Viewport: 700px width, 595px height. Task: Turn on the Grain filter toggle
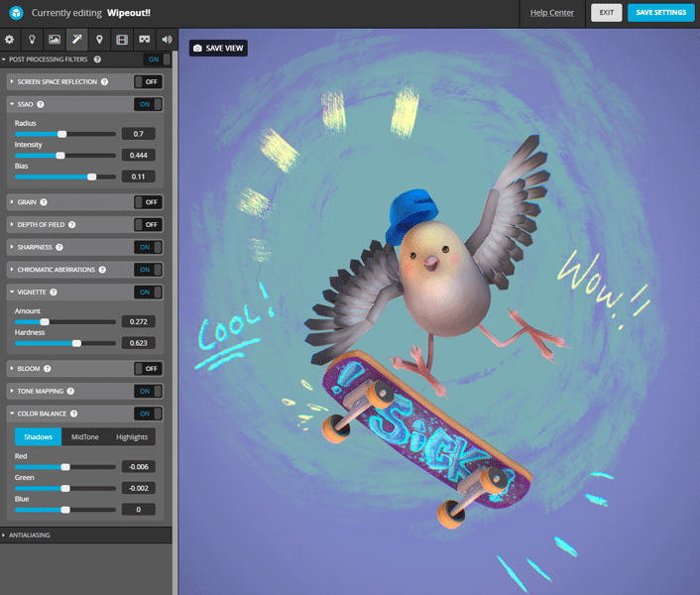(x=149, y=202)
